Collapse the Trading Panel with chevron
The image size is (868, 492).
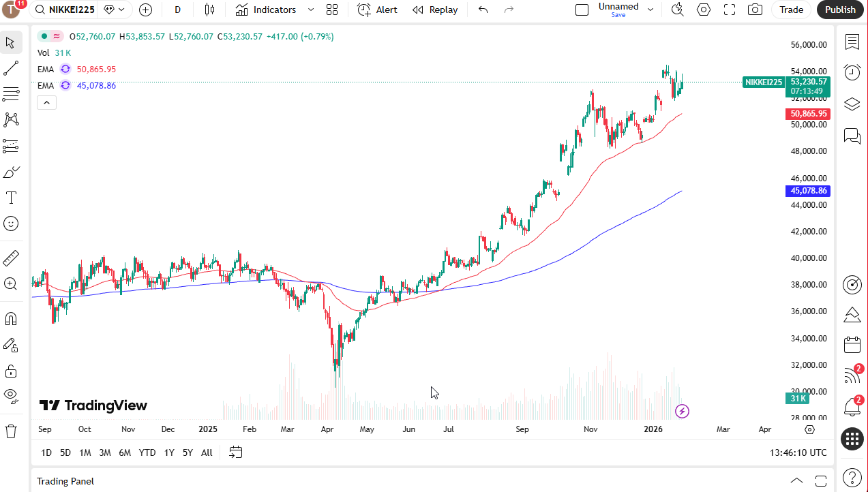point(796,481)
